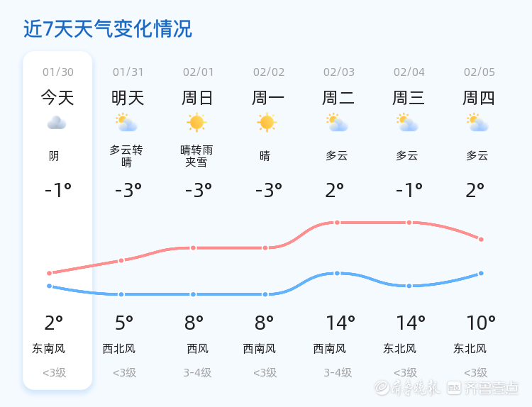Click tomorrow's partly cloudy weather icon
This screenshot has width=532, height=407.
pos(126,123)
